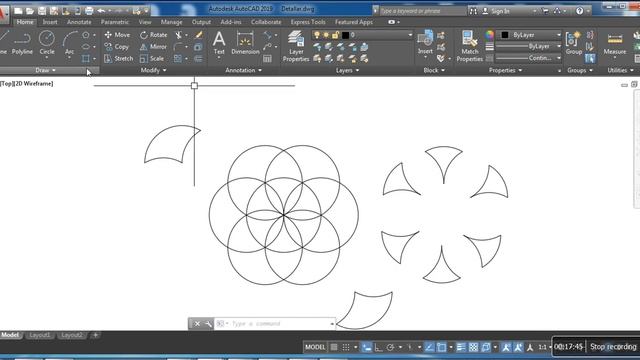Screen dimensions: 640x360
Task: Click the black layer color swatch
Action: (345, 35)
